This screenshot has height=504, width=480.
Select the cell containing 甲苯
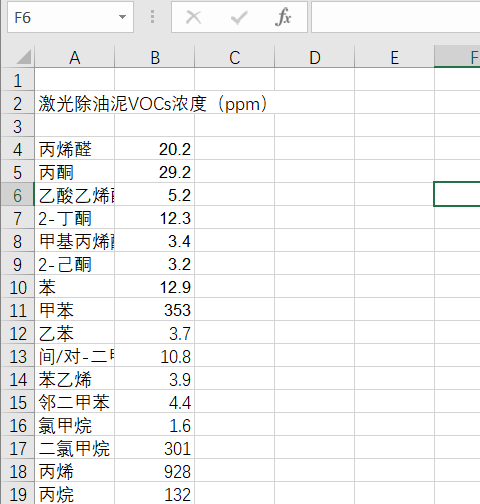pyautogui.click(x=75, y=310)
